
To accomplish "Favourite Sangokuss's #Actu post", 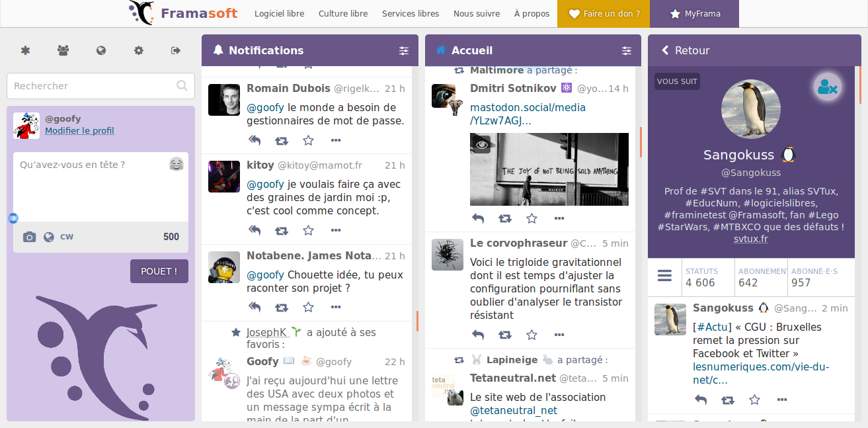I will click(x=754, y=400).
